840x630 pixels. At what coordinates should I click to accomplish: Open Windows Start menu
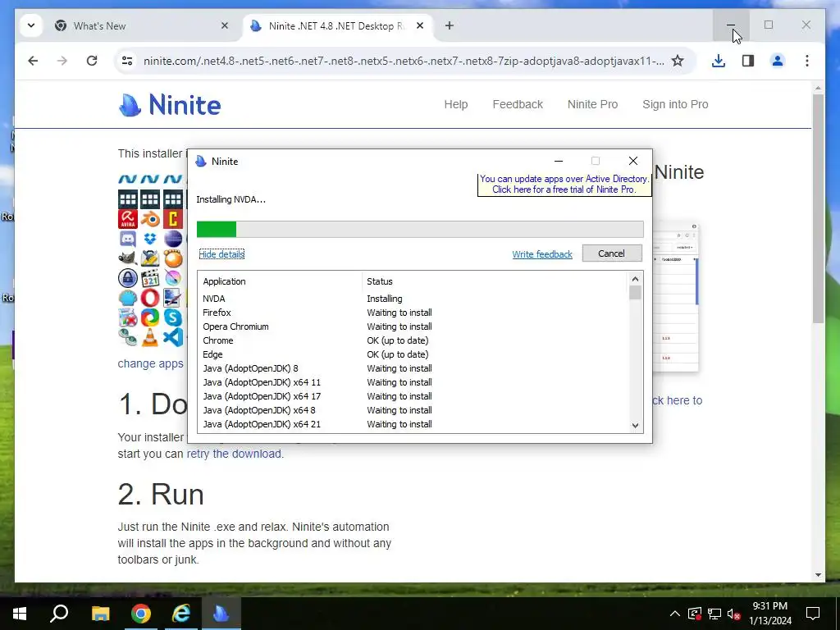click(20, 614)
